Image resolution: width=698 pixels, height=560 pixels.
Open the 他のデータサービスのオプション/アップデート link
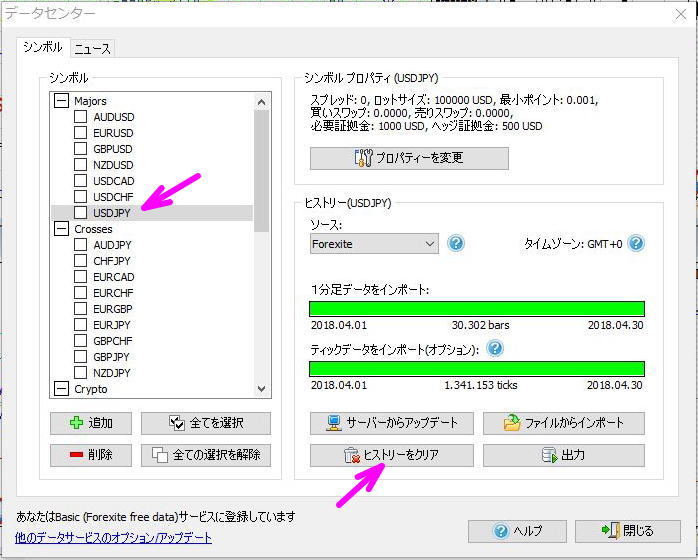[114, 538]
